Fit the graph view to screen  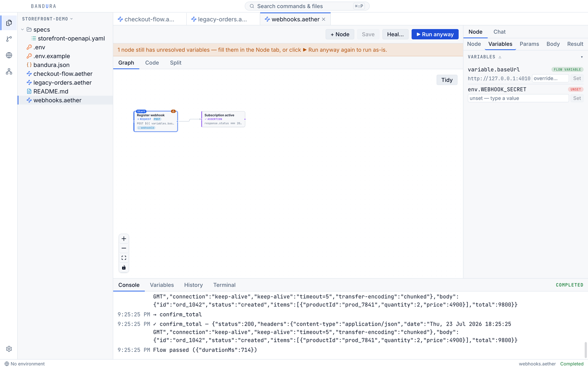[x=124, y=258]
